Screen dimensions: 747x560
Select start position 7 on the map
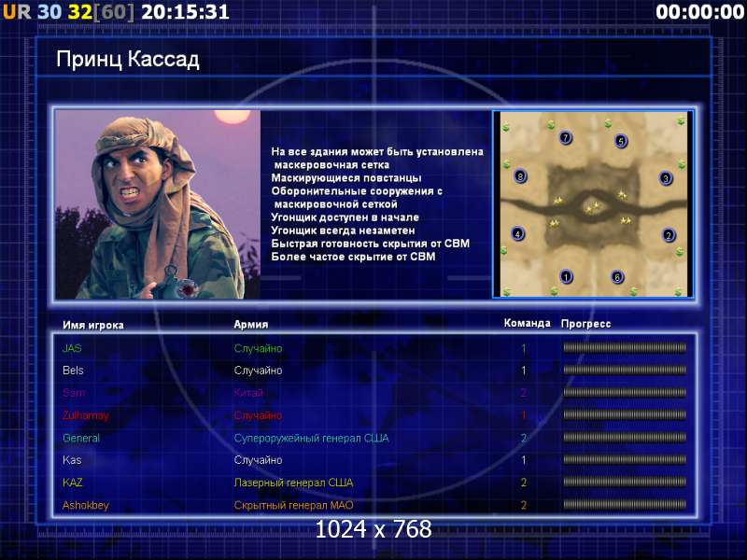point(566,137)
